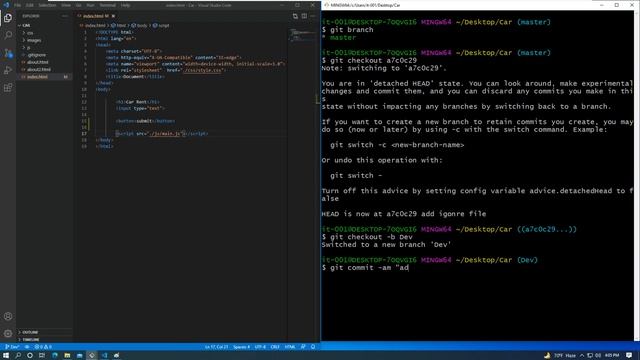The width and height of the screenshot is (640, 360).
Task: Click CRLF end-of-line setting
Action: click(275, 347)
